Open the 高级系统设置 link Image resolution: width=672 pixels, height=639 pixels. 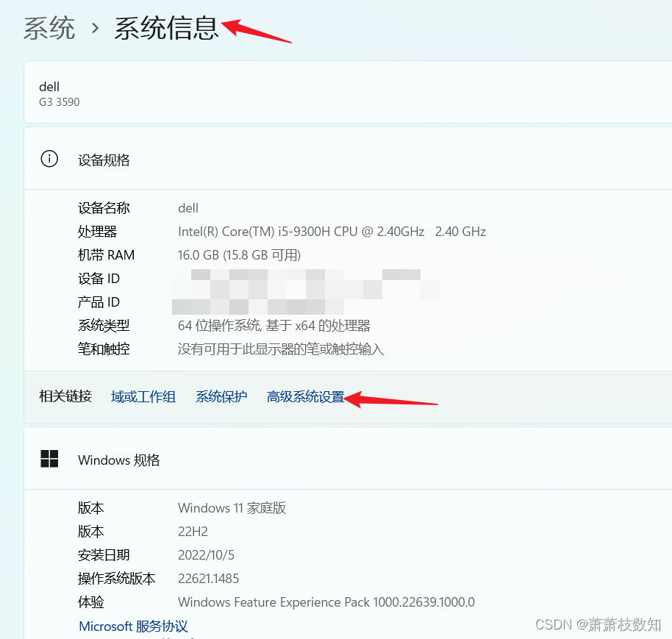click(306, 396)
